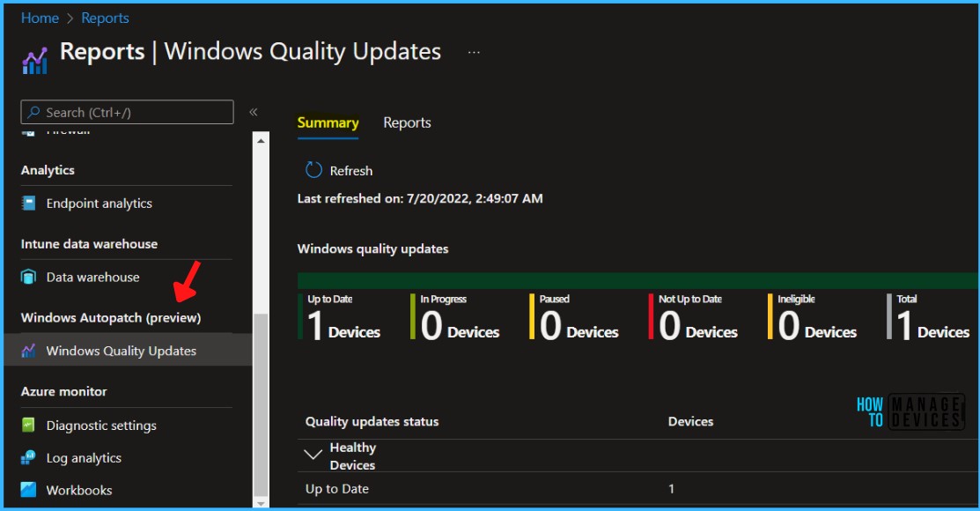Click the Windows quality updates heading
Screen dimensions: 980x511
coord(373,249)
